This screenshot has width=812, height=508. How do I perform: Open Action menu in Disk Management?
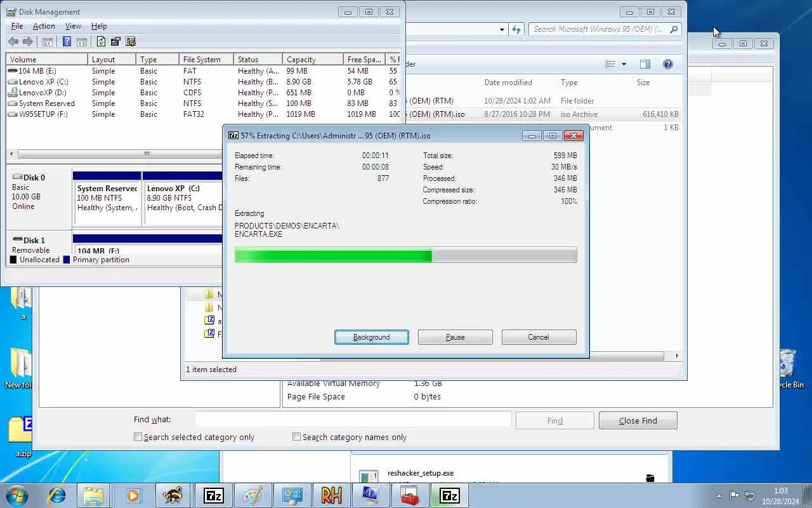coord(44,26)
